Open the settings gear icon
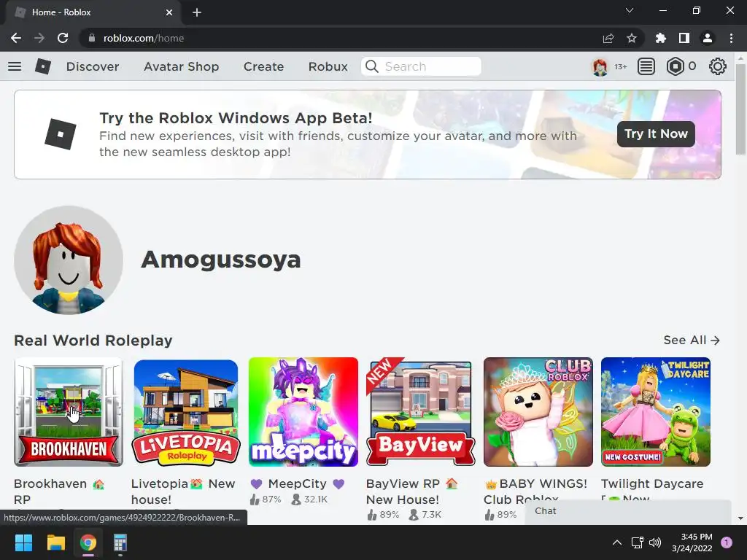The width and height of the screenshot is (747, 560). tap(718, 66)
